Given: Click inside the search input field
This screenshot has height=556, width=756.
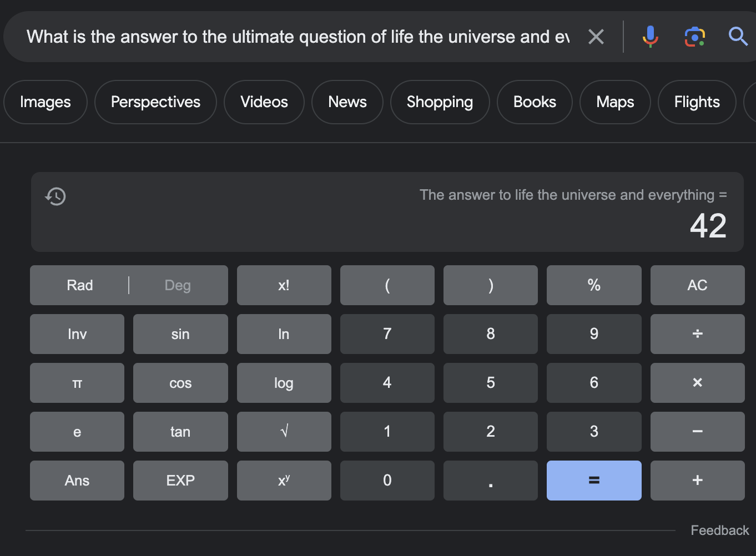Looking at the screenshot, I should pyautogui.click(x=278, y=37).
